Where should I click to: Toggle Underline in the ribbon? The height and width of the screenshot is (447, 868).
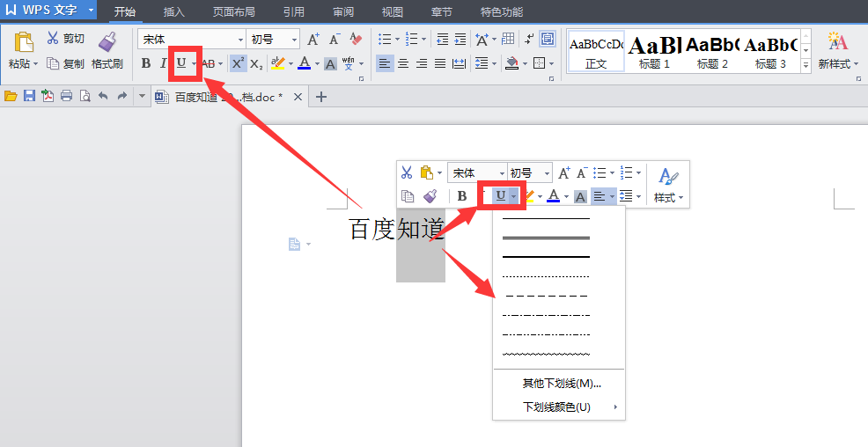[181, 63]
